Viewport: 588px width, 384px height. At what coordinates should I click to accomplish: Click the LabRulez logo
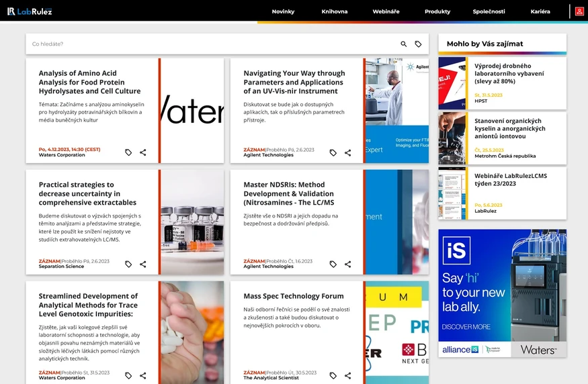click(30, 11)
